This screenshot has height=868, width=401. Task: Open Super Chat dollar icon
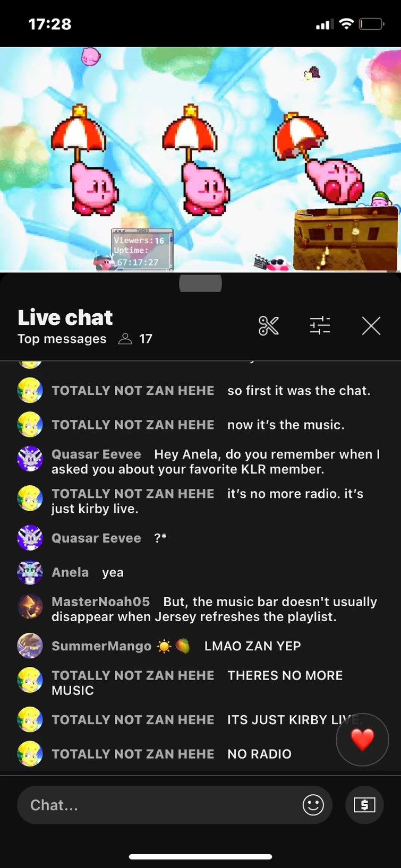[364, 805]
